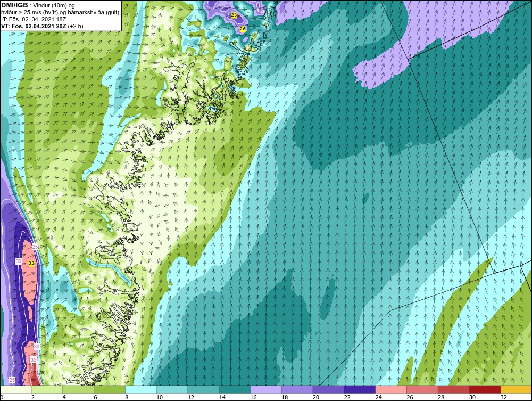
Task: Click "30" contour label beside yellow 33
Action: coord(19,261)
